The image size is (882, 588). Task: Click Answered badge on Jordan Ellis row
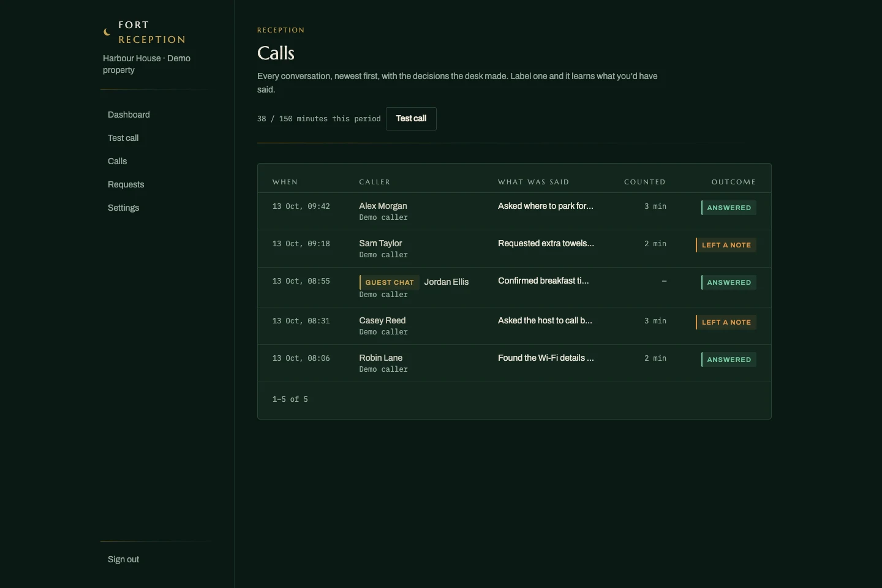(x=729, y=282)
